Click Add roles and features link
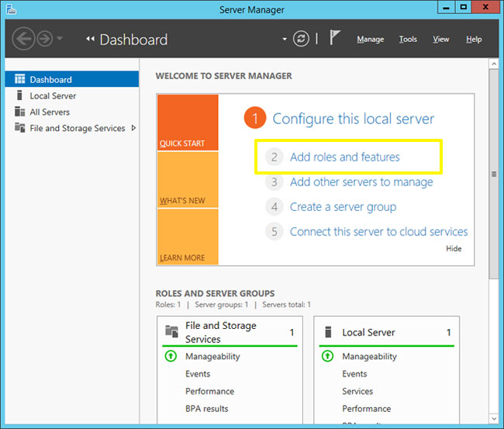The height and width of the screenshot is (429, 504). pyautogui.click(x=344, y=157)
